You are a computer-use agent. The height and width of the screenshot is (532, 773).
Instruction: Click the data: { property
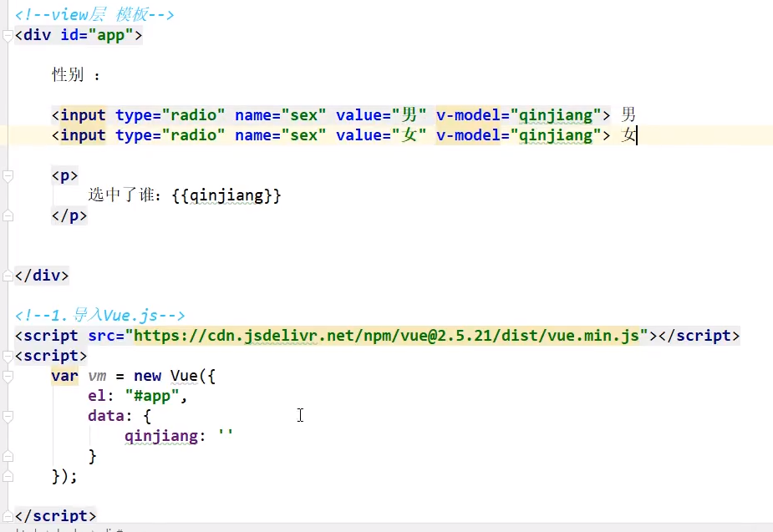coord(120,416)
